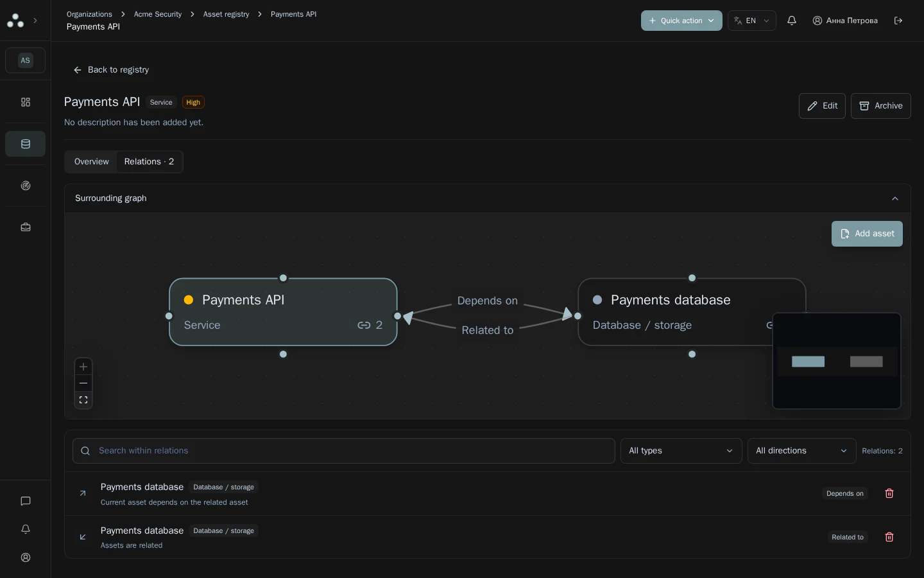Expand the sidebar with the chevron arrow
The width and height of the screenshot is (924, 578).
[x=35, y=21]
